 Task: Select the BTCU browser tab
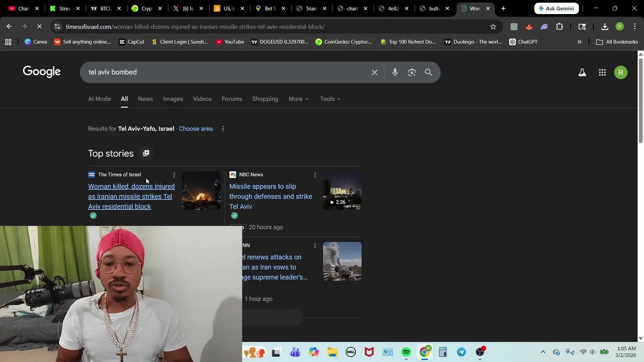tap(106, 9)
